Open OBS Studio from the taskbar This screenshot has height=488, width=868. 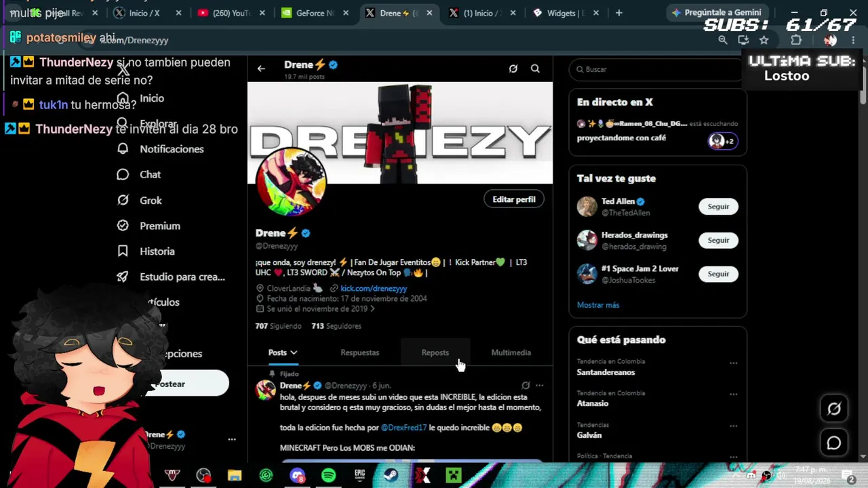(203, 476)
